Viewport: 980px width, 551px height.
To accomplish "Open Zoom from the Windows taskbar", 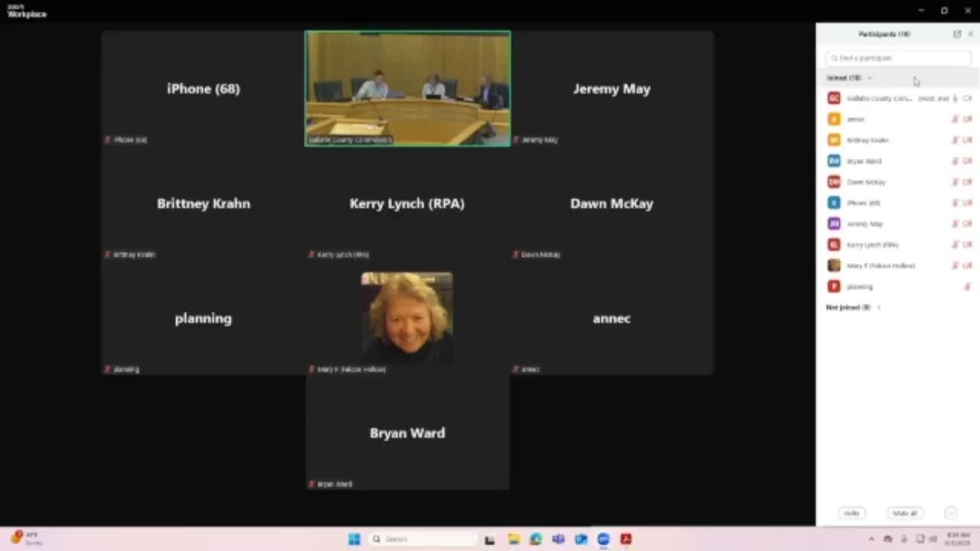I will pos(603,540).
